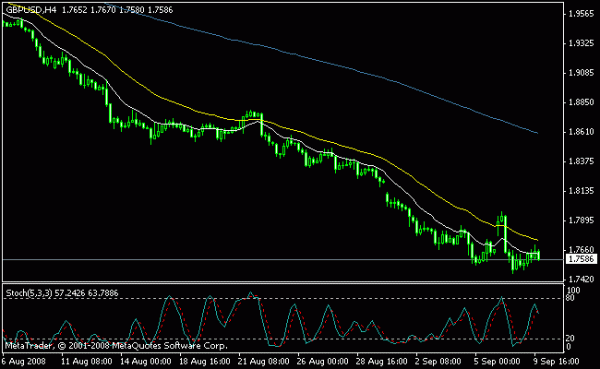Click the 1.9085 price axis label
This screenshot has width=600, height=369.
582,73
